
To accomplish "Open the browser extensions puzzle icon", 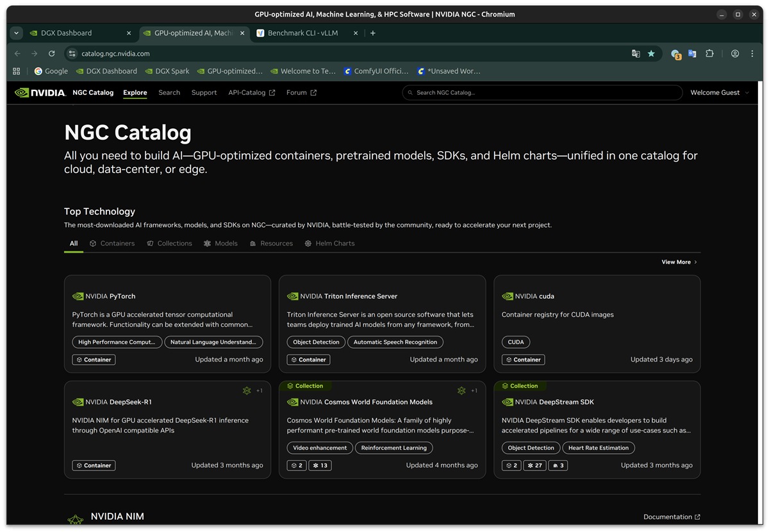I will coord(709,54).
